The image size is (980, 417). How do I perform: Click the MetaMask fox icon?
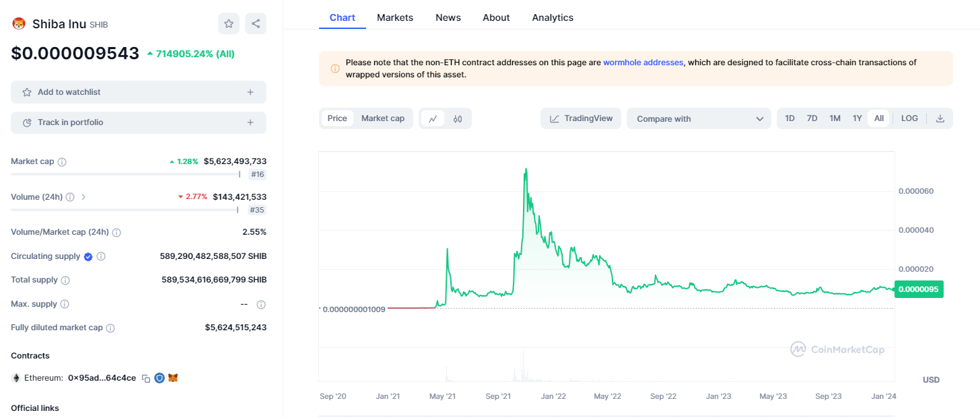click(x=173, y=378)
